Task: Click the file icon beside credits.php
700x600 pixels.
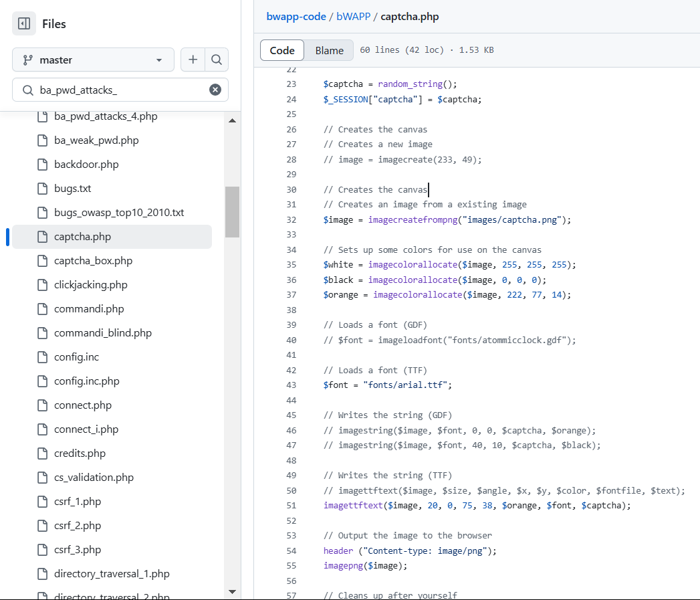Action: (x=43, y=454)
